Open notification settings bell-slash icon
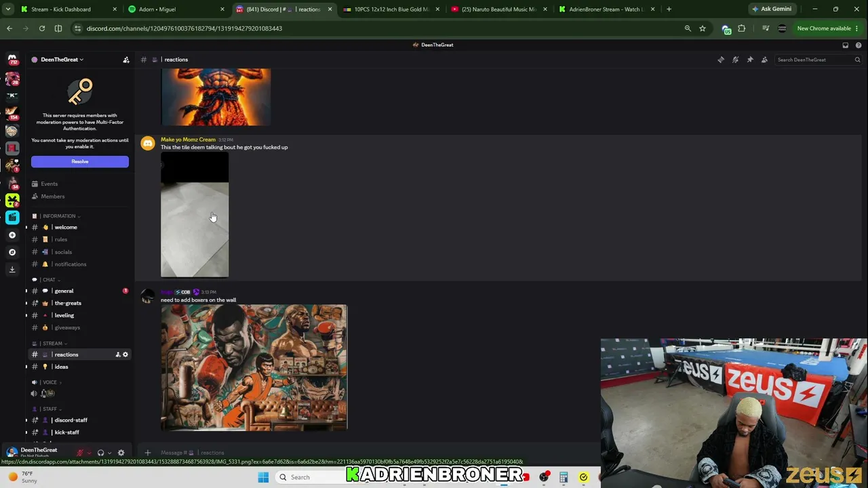Image resolution: width=868 pixels, height=488 pixels. [735, 60]
